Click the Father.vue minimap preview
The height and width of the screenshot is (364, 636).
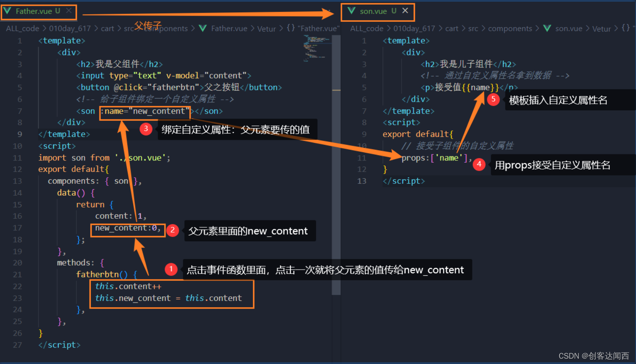coord(316,48)
